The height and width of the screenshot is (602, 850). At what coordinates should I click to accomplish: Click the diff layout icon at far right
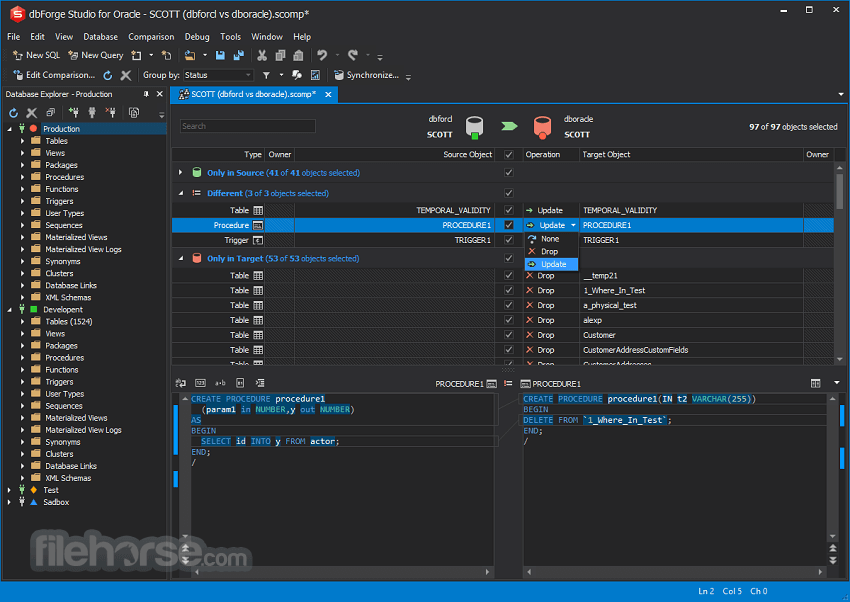[x=815, y=383]
